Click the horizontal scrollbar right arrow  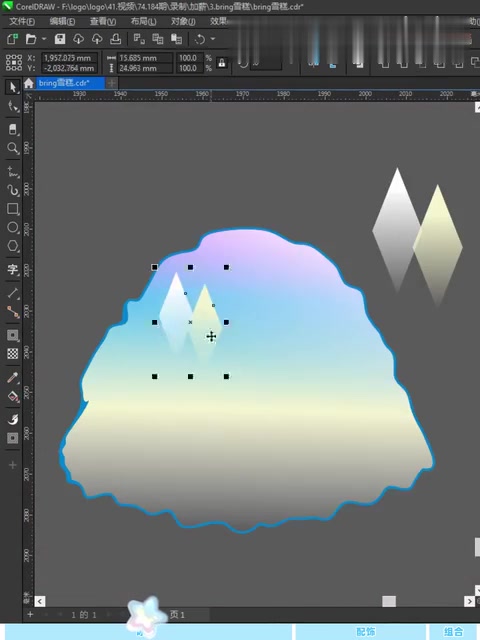point(469,601)
